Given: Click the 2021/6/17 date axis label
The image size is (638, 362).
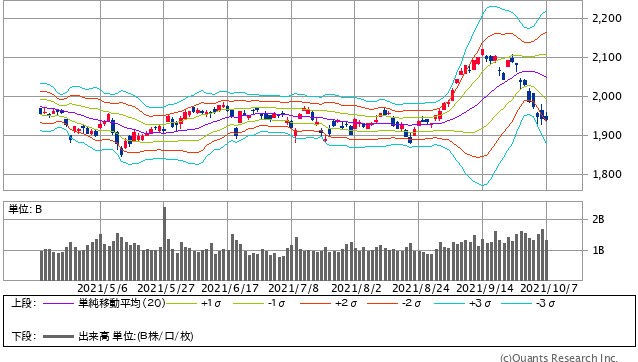Looking at the screenshot, I should coord(230,288).
